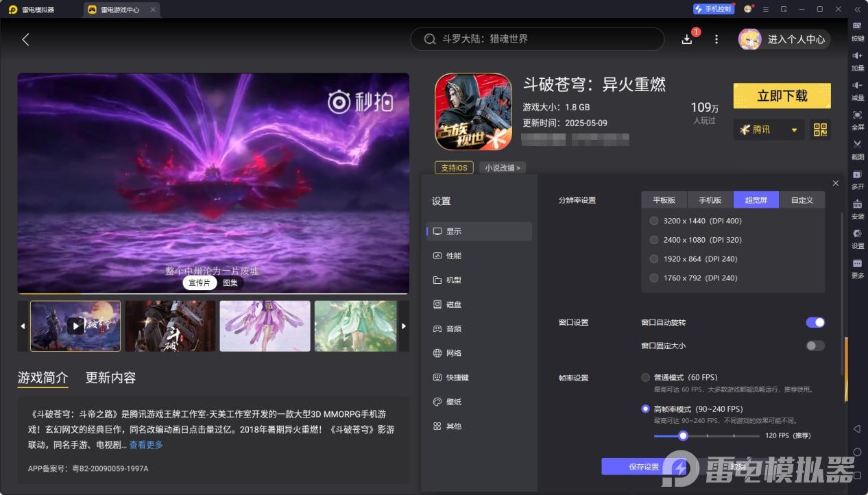The image size is (868, 495).
Task: Open the 网络 settings section
Action: pos(479,353)
